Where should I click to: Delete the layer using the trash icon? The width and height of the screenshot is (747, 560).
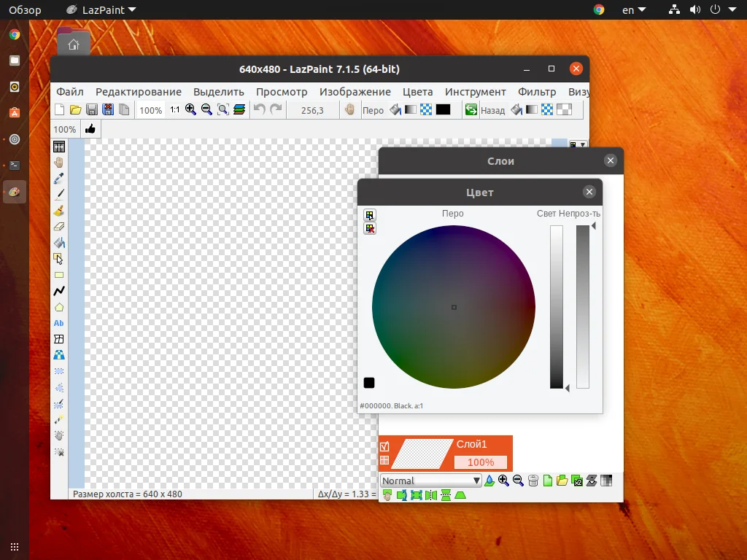coord(533,481)
